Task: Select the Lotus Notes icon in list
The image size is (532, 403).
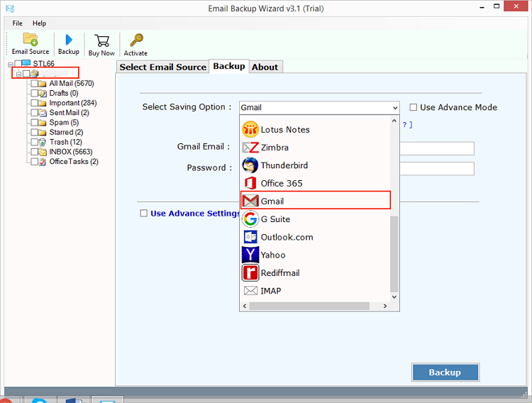Action: (x=250, y=129)
